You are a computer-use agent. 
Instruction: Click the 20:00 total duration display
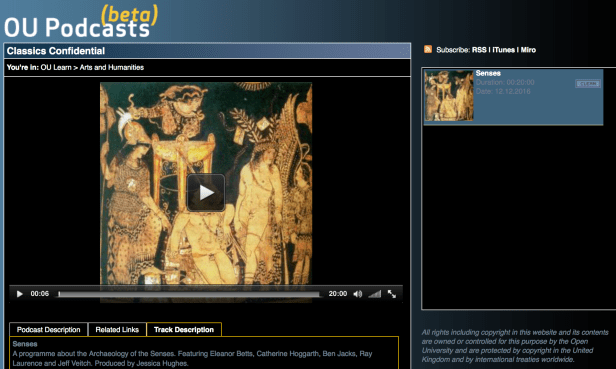click(338, 294)
